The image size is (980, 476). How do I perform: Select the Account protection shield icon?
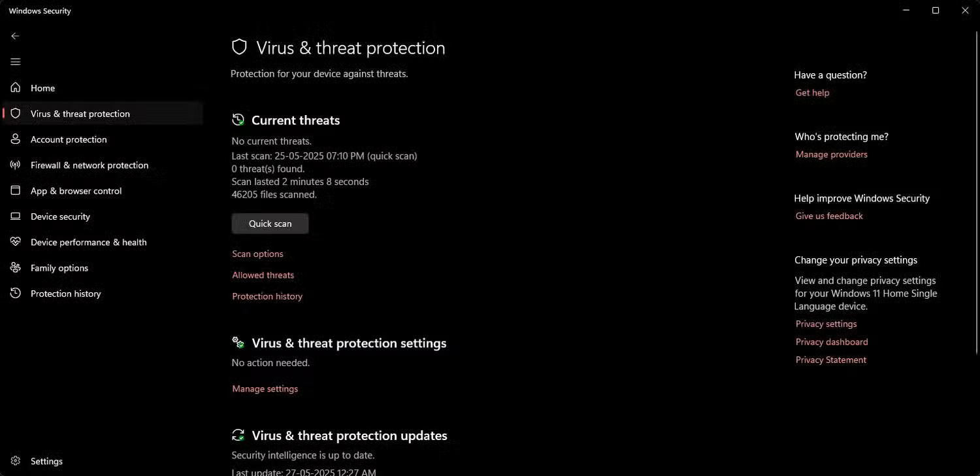tap(15, 139)
